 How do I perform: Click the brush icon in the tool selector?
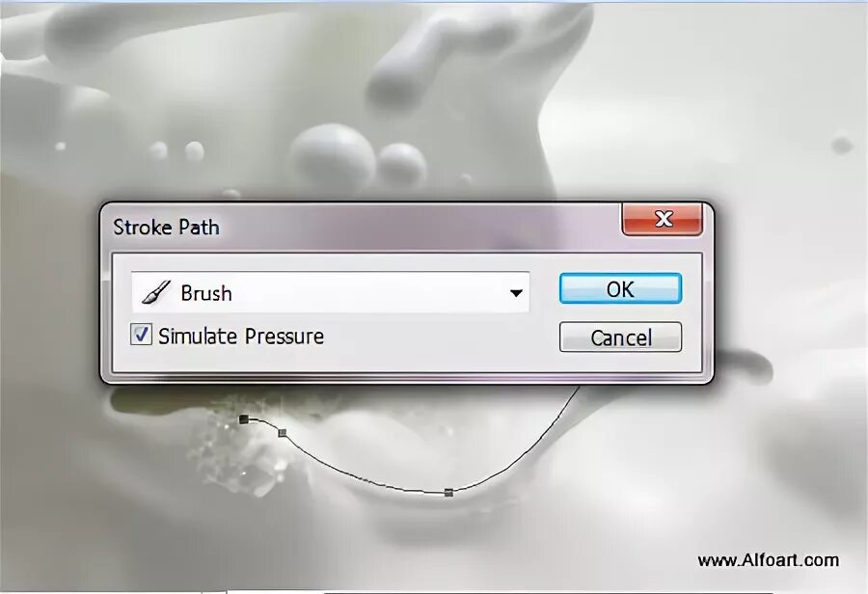(155, 292)
